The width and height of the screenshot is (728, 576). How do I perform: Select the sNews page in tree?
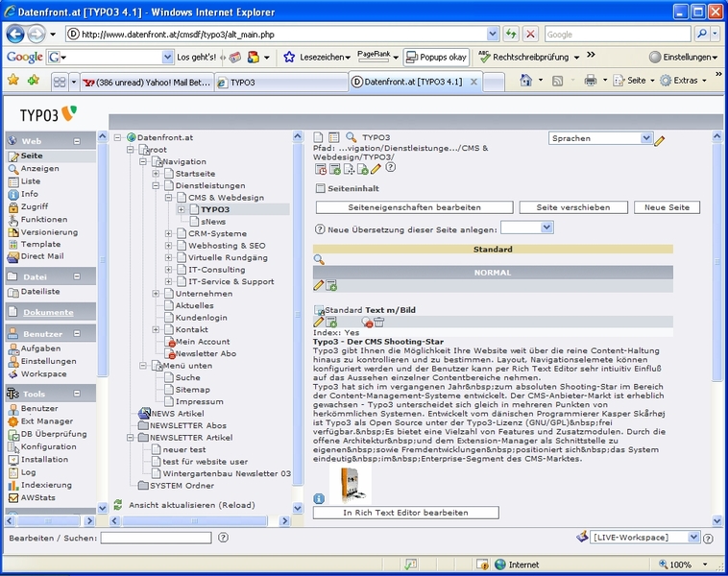pyautogui.click(x=213, y=222)
